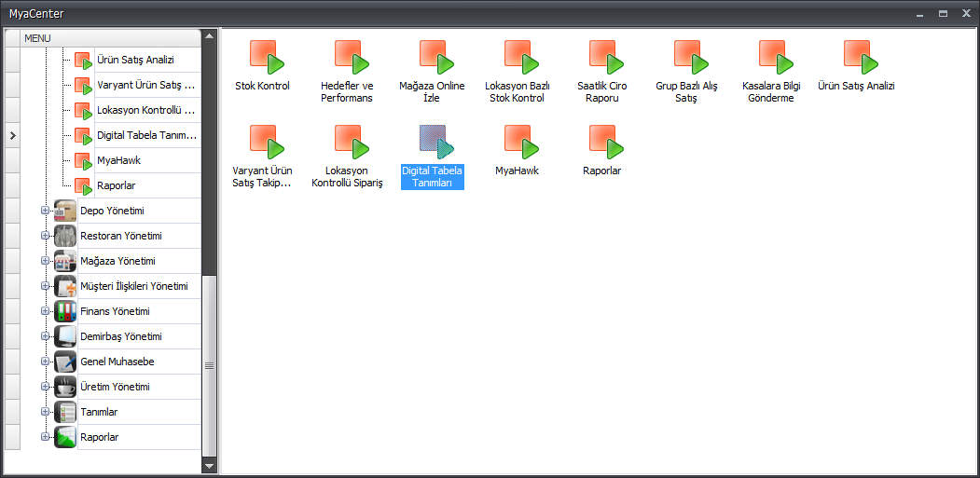Open Kasalara Bilgi Gönderme icon

[x=777, y=58]
